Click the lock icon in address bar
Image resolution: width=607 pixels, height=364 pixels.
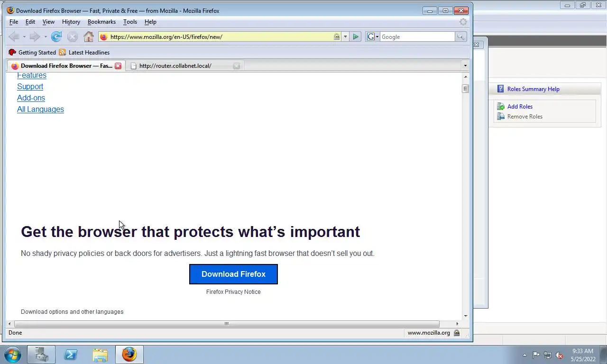coord(337,36)
